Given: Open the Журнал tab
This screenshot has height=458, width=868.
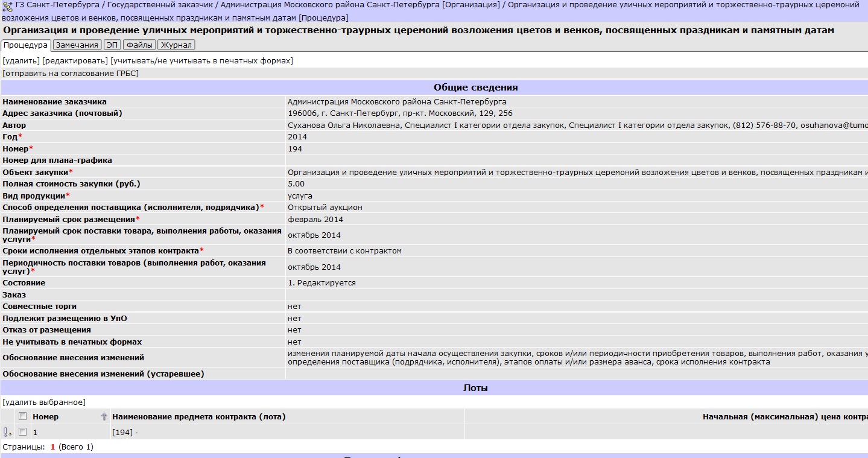Looking at the screenshot, I should click(x=176, y=45).
